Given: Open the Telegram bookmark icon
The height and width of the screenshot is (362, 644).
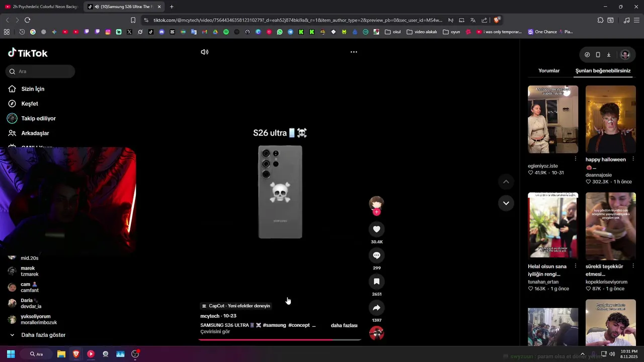Looking at the screenshot, I should (290, 32).
